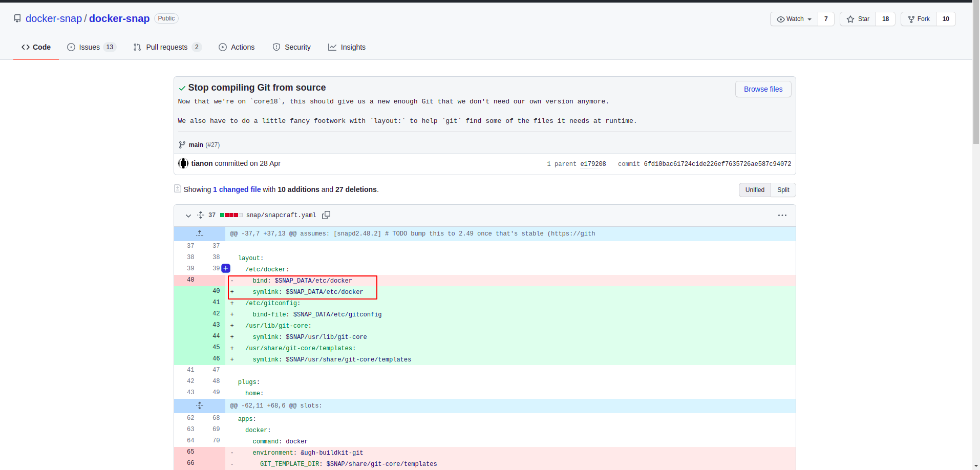
Task: Click the branch icon next to main
Action: pos(182,145)
